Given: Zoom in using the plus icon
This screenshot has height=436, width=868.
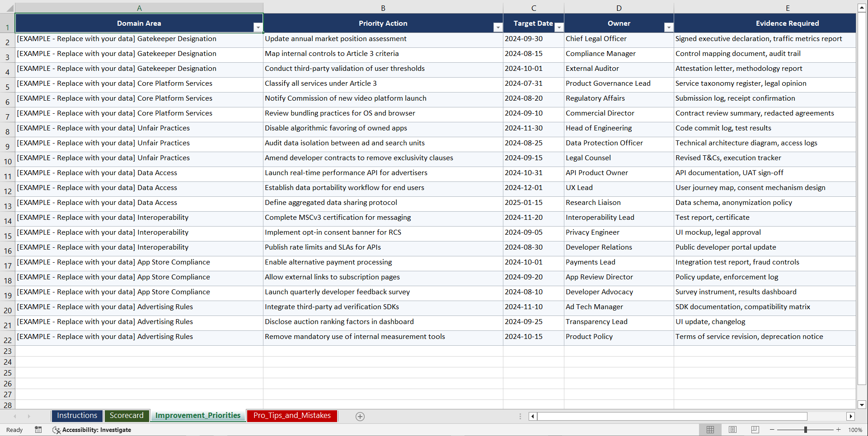Looking at the screenshot, I should 839,430.
